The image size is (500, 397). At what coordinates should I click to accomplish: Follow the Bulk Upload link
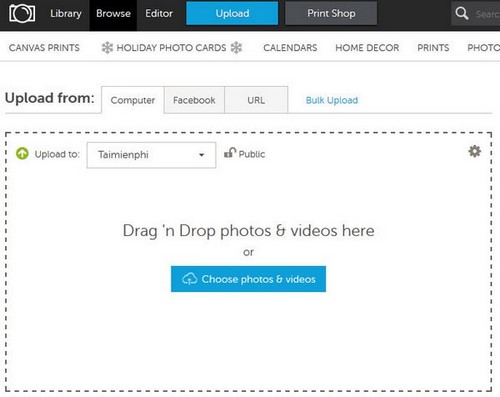pos(332,100)
